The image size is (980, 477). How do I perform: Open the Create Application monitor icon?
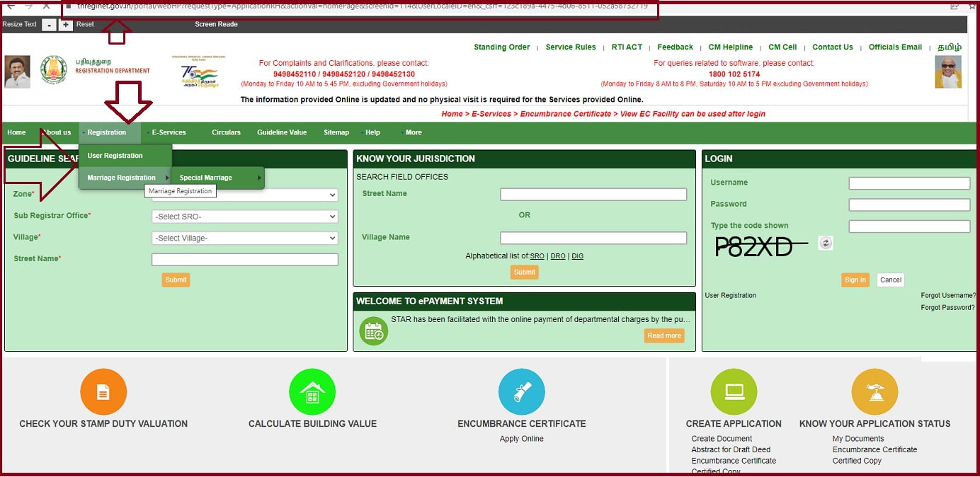pos(734,391)
